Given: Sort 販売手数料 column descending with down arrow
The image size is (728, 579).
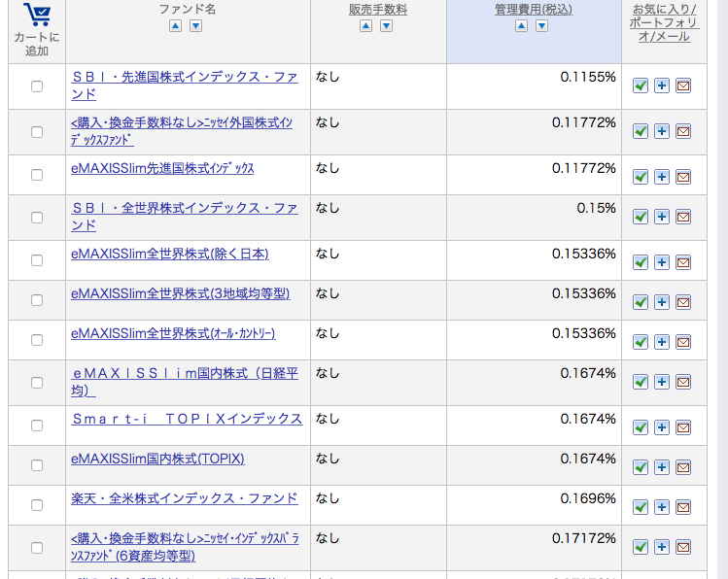Looking at the screenshot, I should point(386,26).
